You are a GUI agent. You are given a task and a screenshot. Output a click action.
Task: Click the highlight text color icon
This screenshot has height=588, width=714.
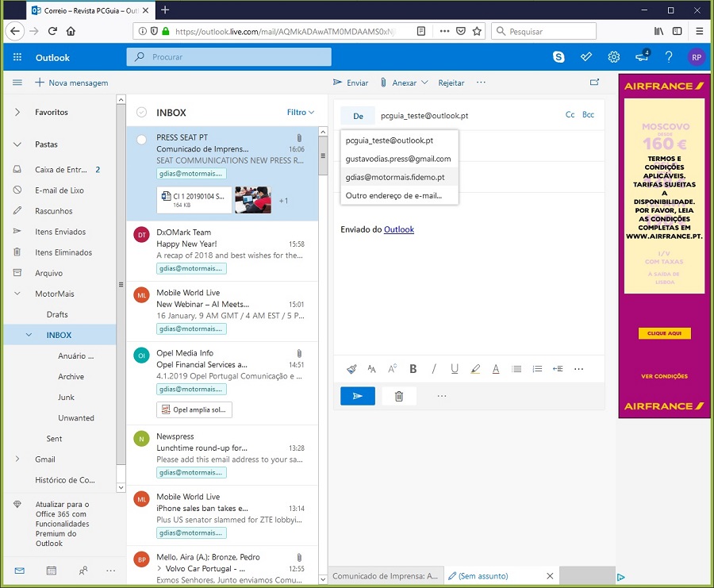coord(475,369)
